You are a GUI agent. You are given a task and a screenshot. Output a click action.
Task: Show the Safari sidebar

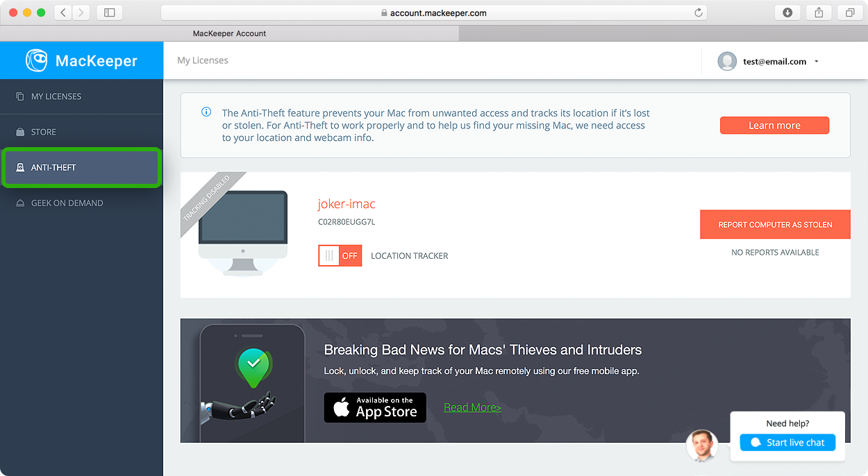pyautogui.click(x=110, y=12)
